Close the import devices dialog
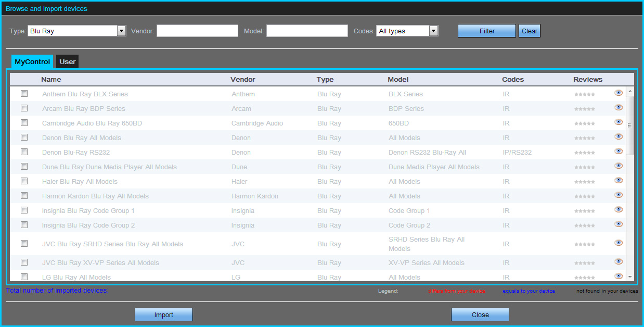 pyautogui.click(x=480, y=315)
